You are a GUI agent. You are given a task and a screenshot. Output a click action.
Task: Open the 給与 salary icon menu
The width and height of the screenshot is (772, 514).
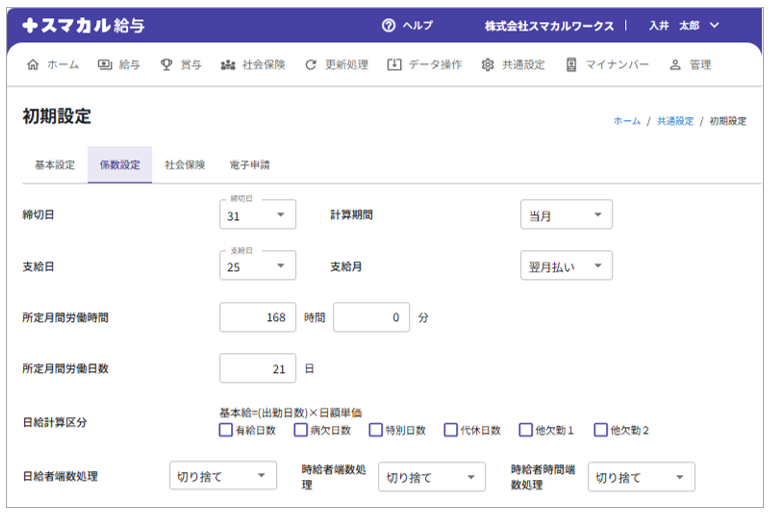coord(105,65)
